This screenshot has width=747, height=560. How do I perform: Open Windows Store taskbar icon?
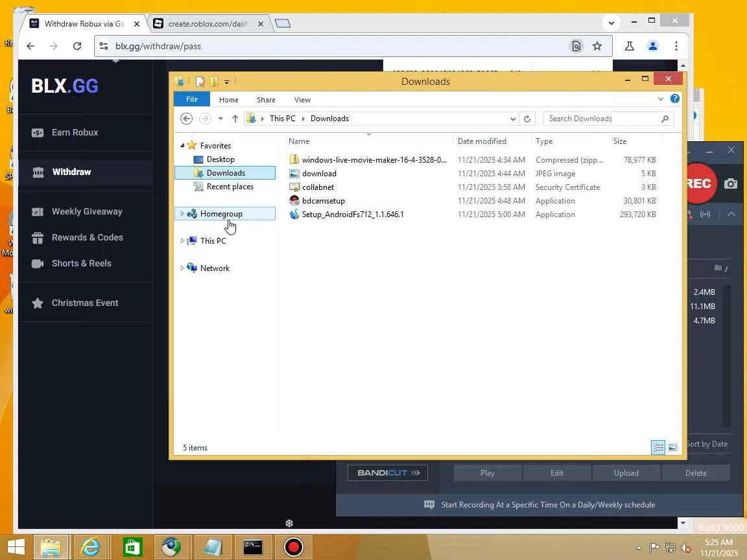[132, 546]
